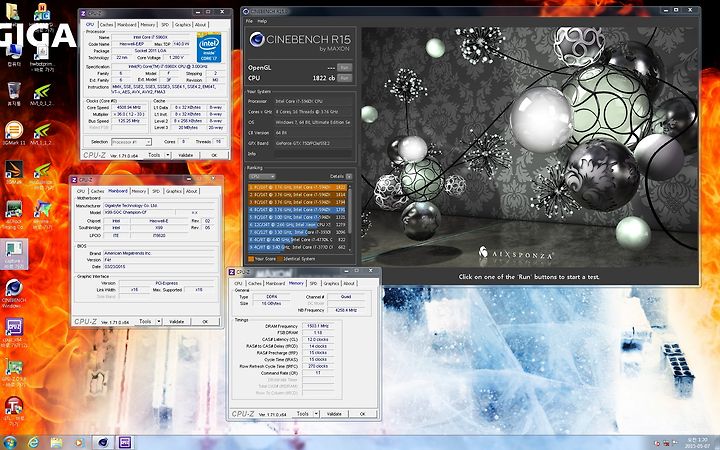Click OK in the Mainboard CPU-Z window

[205, 321]
